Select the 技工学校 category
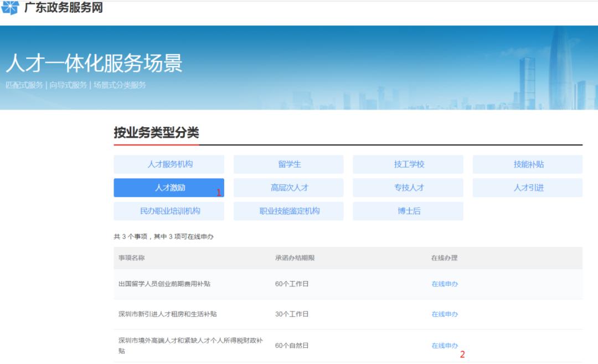The image size is (598, 364). (408, 164)
